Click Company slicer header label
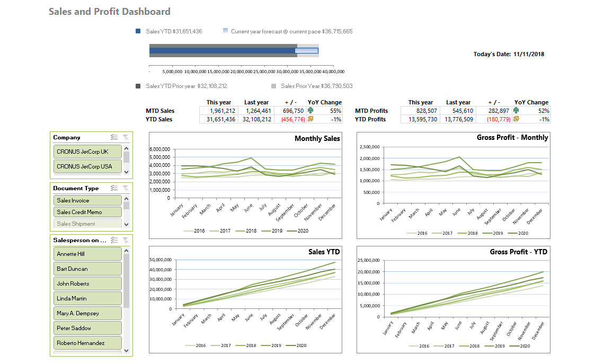This screenshot has height=364, width=604. tap(67, 137)
